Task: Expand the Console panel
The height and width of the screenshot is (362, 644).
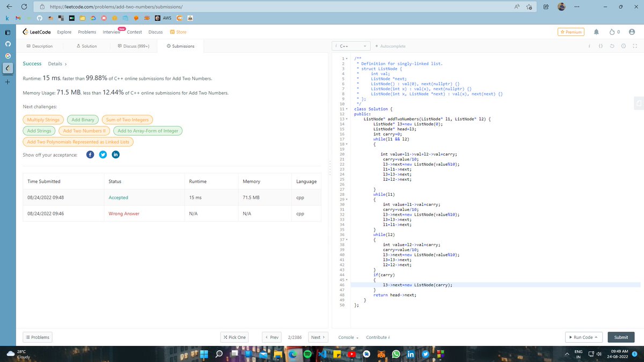Action: tap(349, 337)
